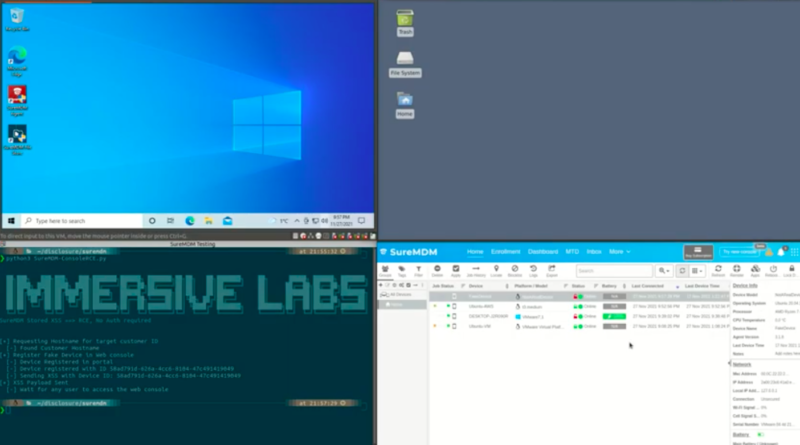Open the Recycle Bin on Windows desktop
The width and height of the screenshot is (800, 445).
coord(17,20)
